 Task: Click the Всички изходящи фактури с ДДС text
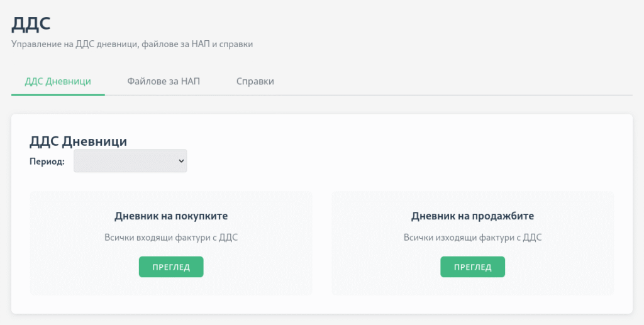(472, 237)
